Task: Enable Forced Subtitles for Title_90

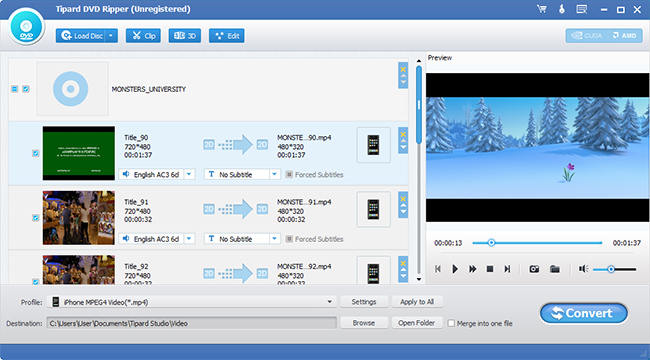Action: (289, 175)
